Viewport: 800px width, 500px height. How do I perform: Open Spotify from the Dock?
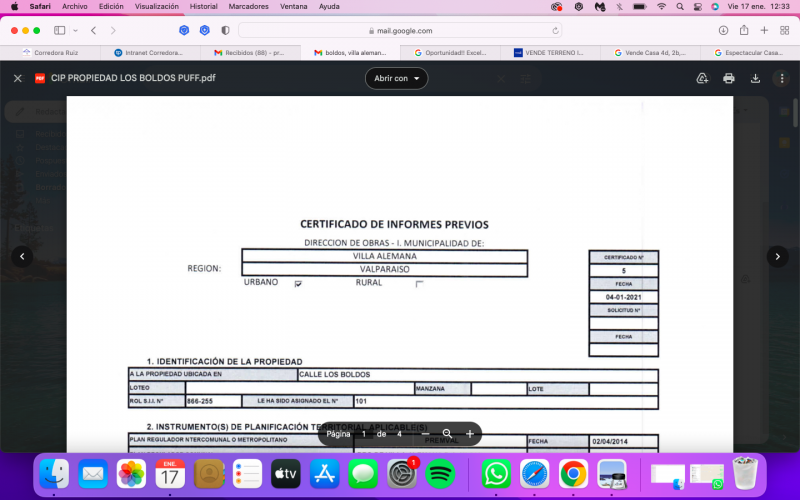coord(440,474)
